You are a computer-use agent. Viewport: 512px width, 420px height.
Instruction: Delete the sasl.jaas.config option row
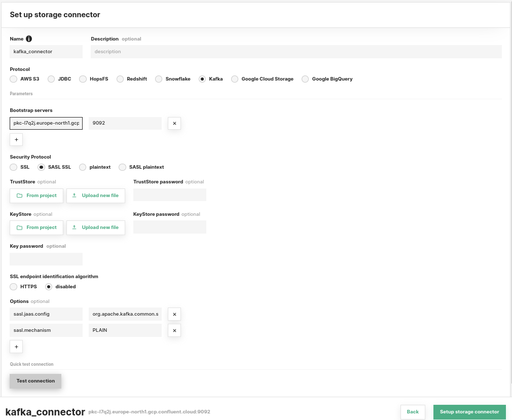point(174,314)
